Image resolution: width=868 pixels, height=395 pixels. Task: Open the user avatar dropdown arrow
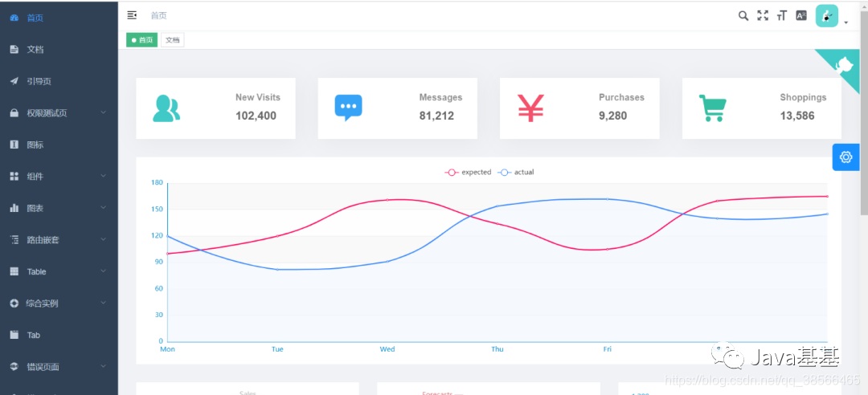click(846, 22)
